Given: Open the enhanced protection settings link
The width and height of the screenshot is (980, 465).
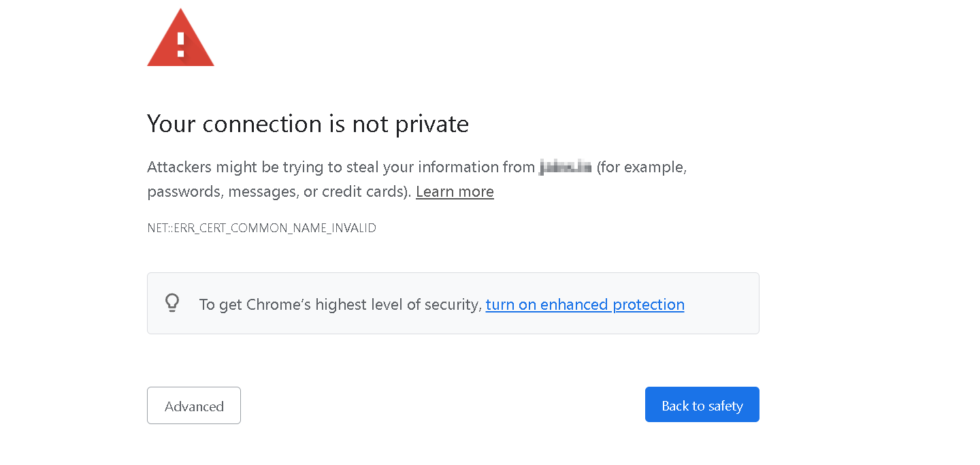Looking at the screenshot, I should 585,304.
